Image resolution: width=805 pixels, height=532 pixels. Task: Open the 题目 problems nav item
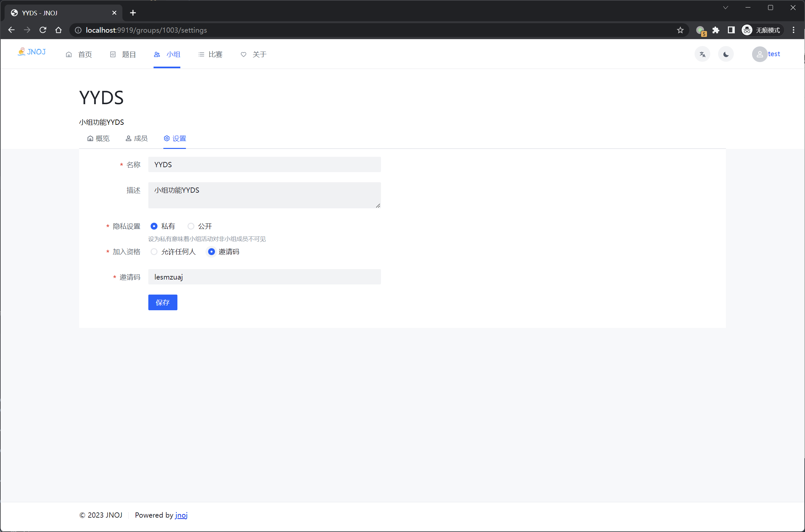coord(123,54)
